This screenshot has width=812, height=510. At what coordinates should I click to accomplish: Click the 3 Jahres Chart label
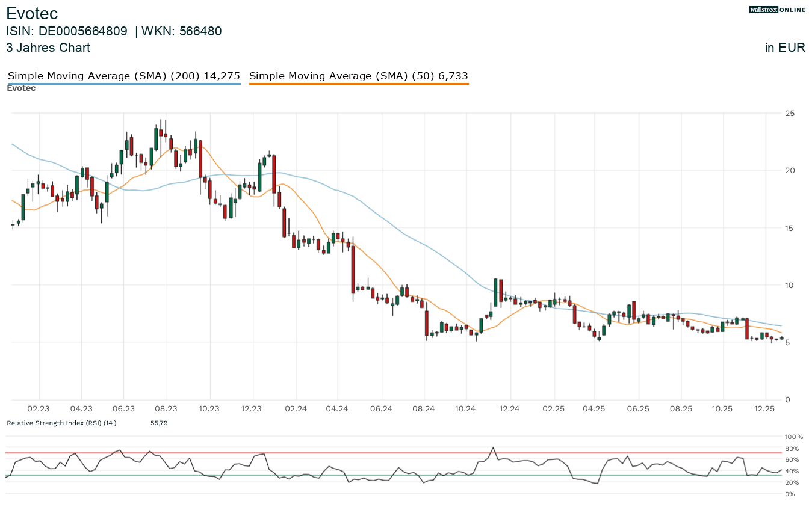click(48, 48)
